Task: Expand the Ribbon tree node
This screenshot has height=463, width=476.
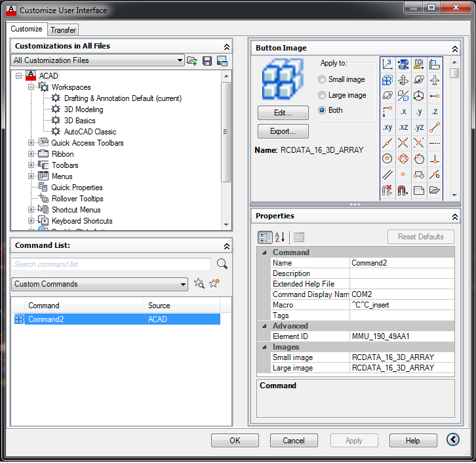Action: click(31, 154)
